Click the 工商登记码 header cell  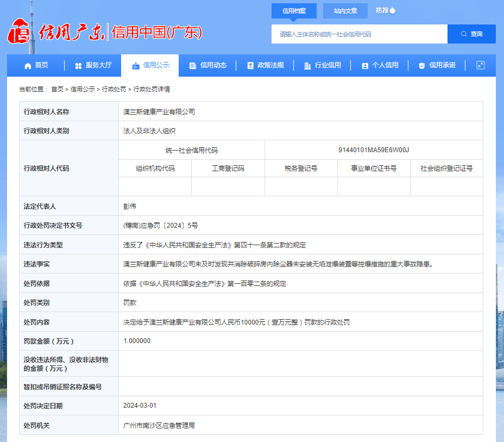(x=228, y=168)
